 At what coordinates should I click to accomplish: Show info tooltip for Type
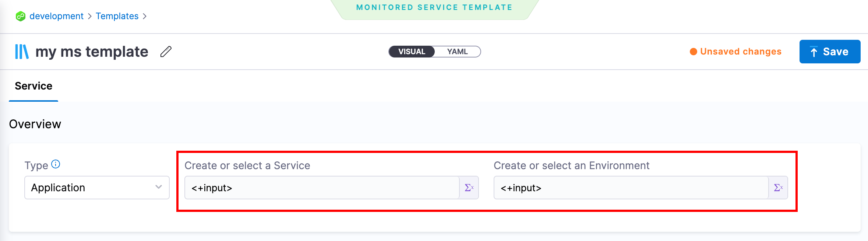click(x=56, y=164)
